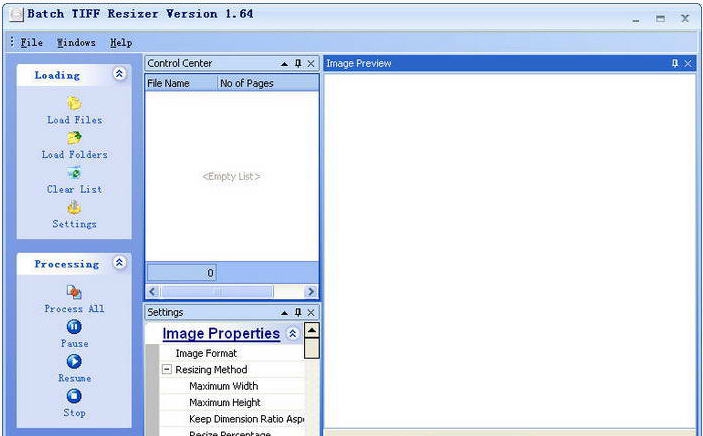Image resolution: width=703 pixels, height=436 pixels.
Task: Click the Processing panel title
Action: (x=67, y=264)
